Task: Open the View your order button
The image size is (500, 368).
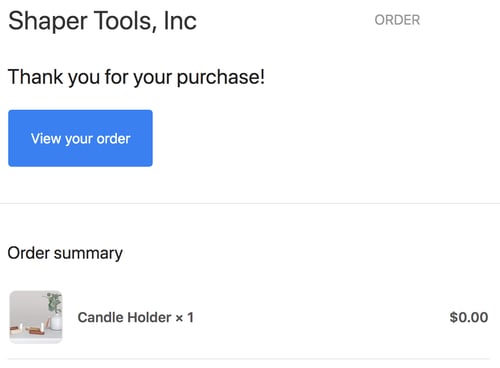Action: tap(80, 138)
